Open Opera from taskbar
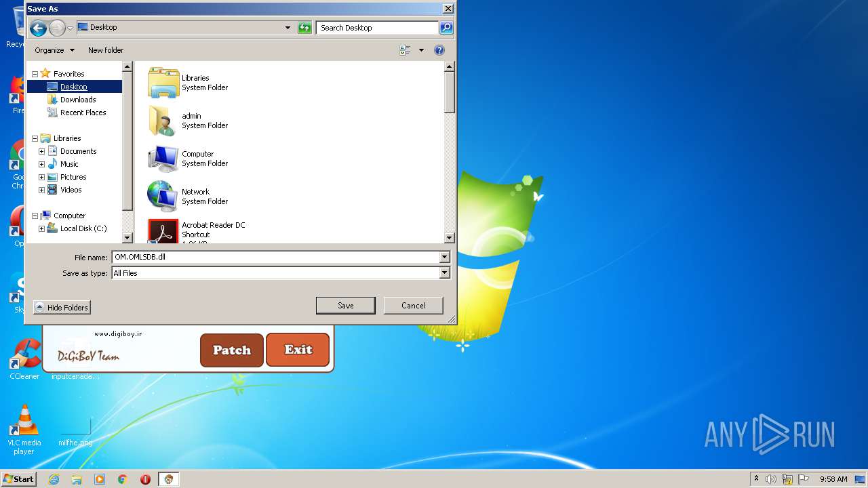Screen dimensions: 868x488 click(x=145, y=479)
